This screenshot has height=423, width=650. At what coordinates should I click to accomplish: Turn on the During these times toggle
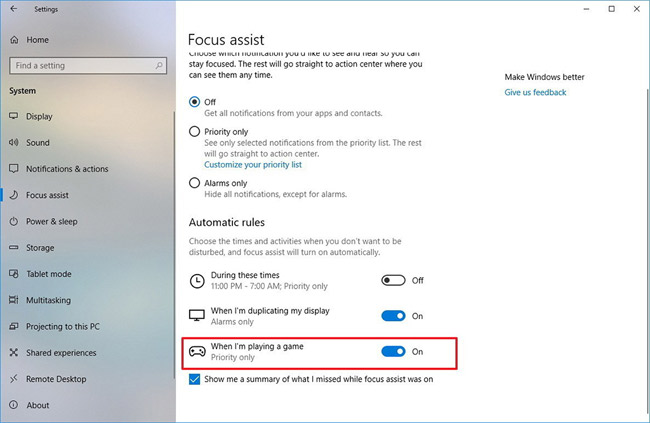pyautogui.click(x=393, y=280)
